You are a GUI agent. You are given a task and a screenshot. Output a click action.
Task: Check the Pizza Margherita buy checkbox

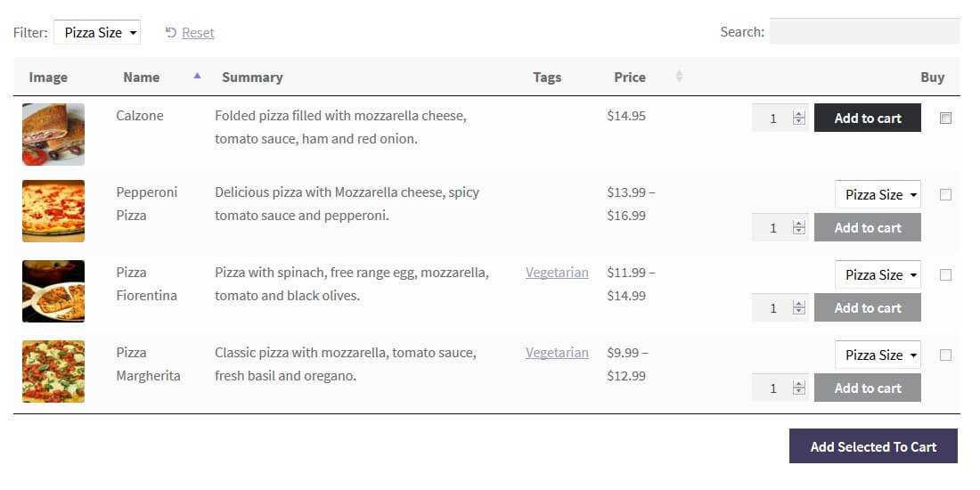[x=945, y=355]
